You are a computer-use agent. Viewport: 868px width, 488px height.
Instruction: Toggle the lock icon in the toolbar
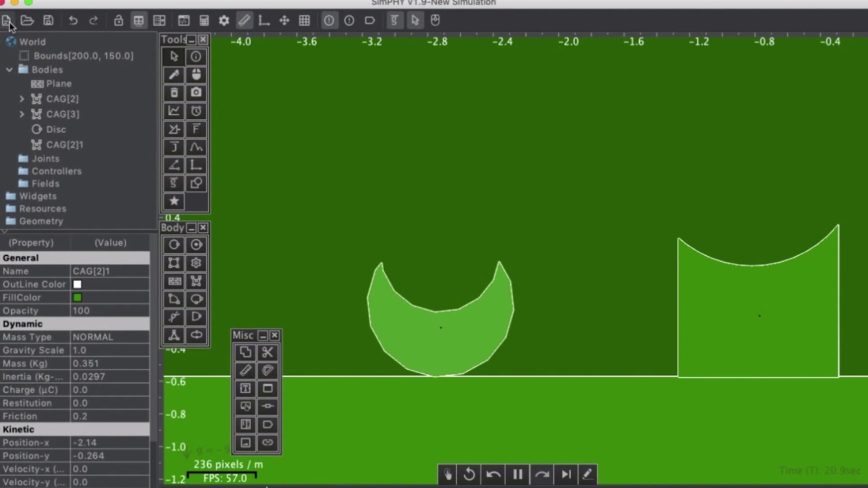pos(119,21)
